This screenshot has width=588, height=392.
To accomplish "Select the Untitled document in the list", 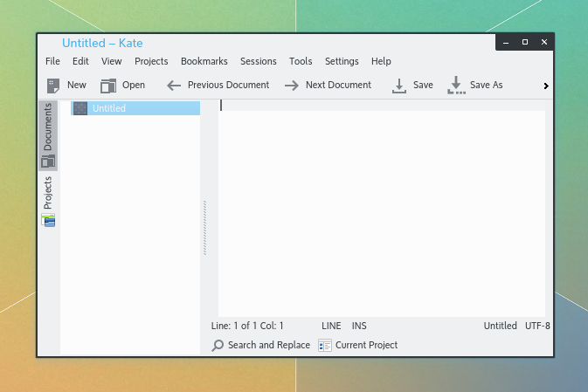I will pyautogui.click(x=135, y=108).
